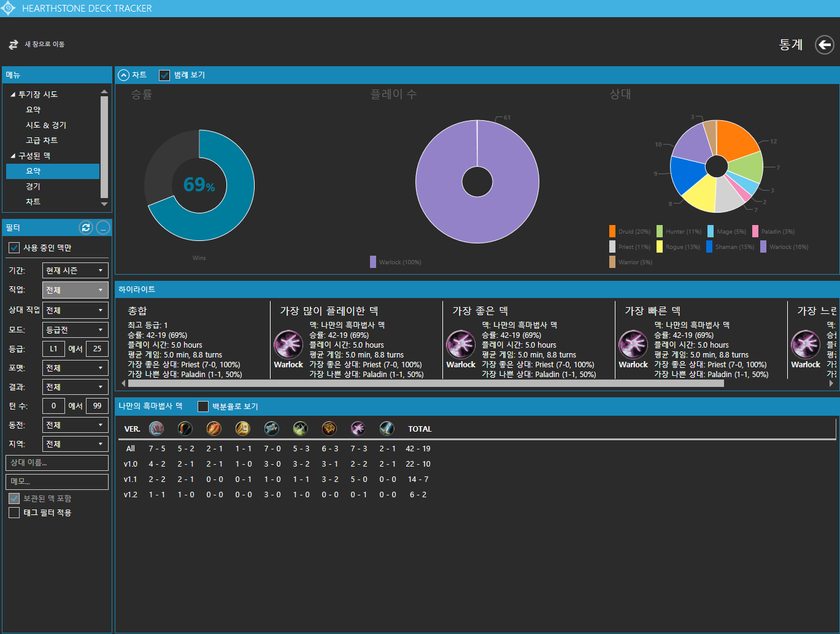Open the 모드 dropdown showing 등급전

pos(75,330)
